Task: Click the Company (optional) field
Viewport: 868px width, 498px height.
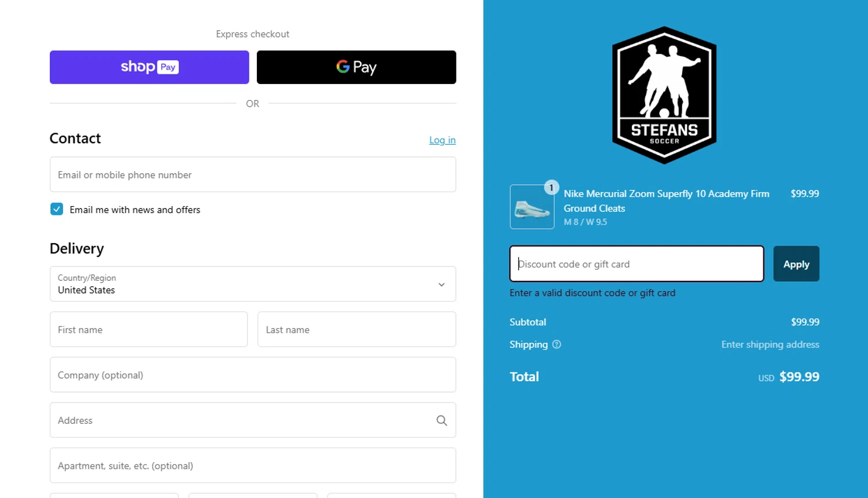Action: 253,375
